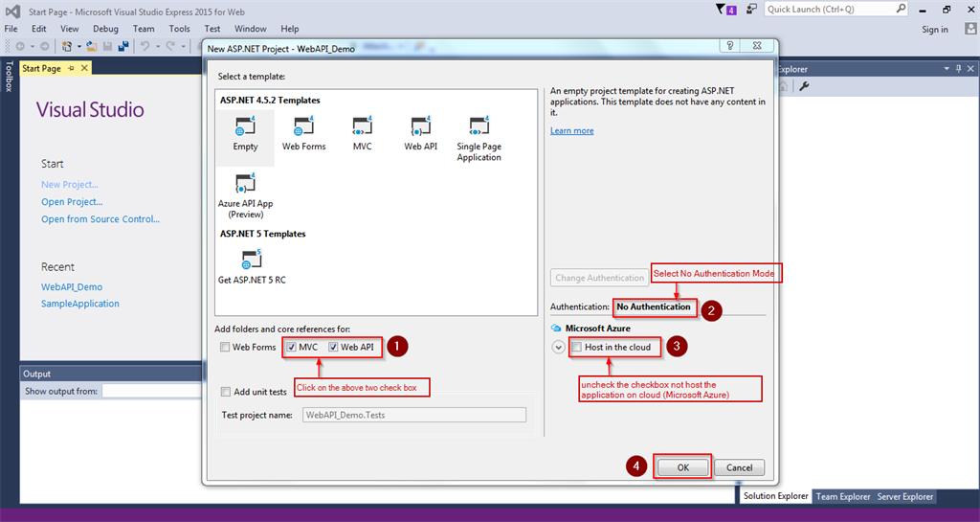Switch to the Server Explorer tab
Image resolution: width=980 pixels, height=522 pixels.
(905, 496)
